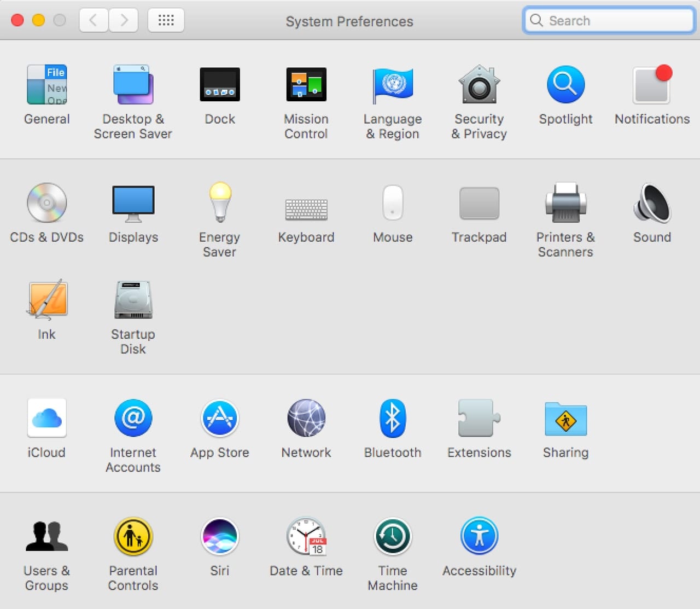Open Security & Privacy settings
The image size is (700, 609).
pos(479,85)
